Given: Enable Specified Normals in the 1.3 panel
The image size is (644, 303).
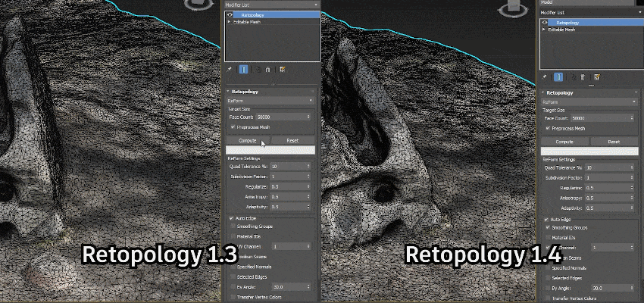Looking at the screenshot, I should pos(233,267).
